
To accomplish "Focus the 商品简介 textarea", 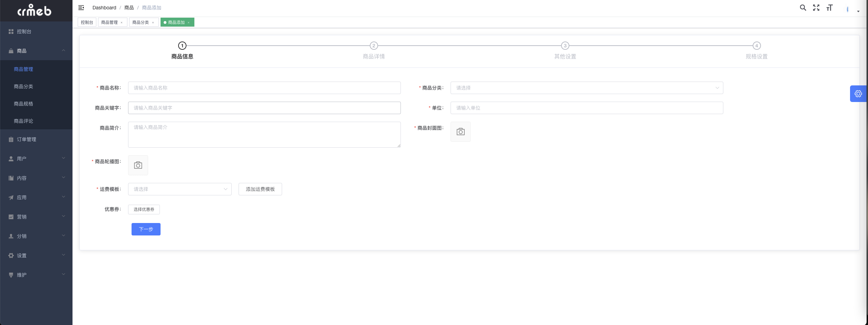I will click(x=264, y=134).
